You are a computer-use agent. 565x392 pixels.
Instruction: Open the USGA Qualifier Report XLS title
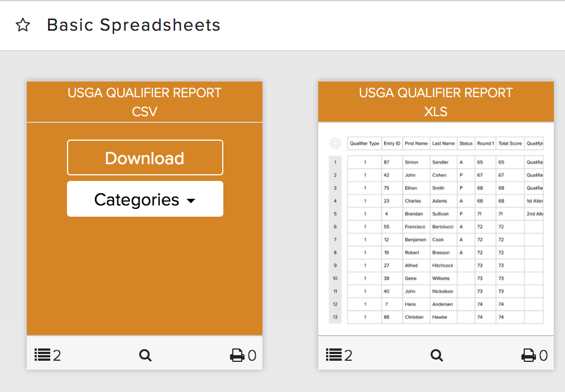pos(435,102)
